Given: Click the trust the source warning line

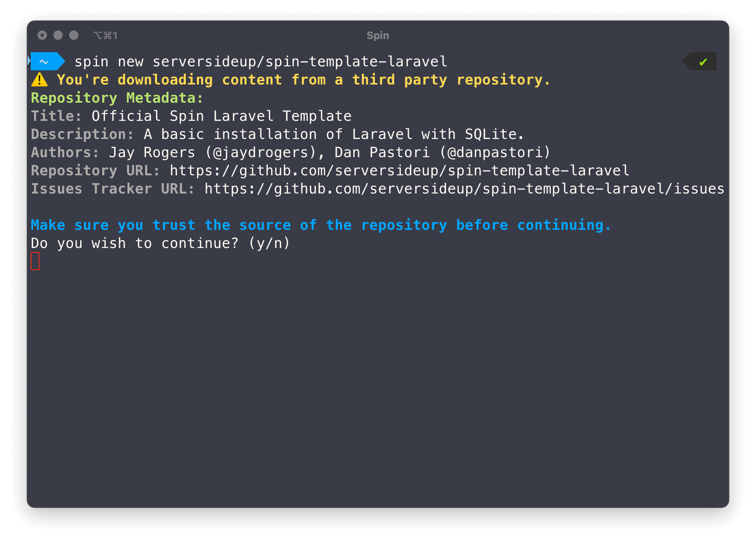Looking at the screenshot, I should pos(320,225).
